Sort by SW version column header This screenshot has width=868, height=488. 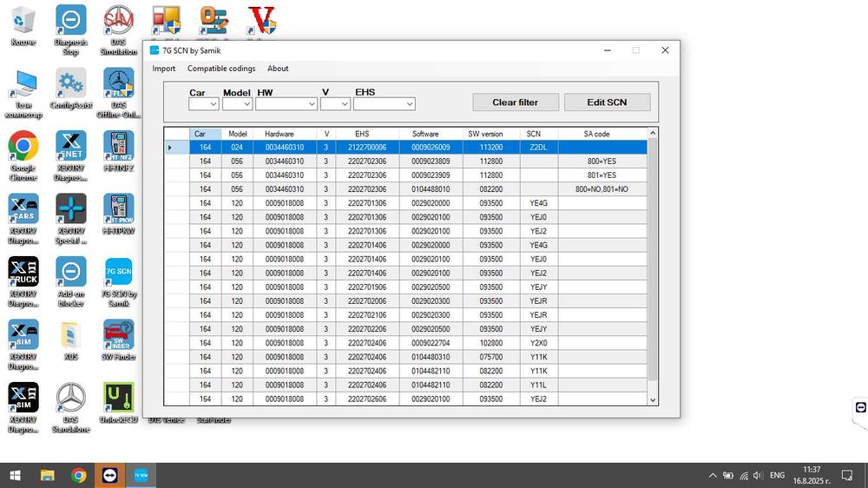tap(491, 134)
